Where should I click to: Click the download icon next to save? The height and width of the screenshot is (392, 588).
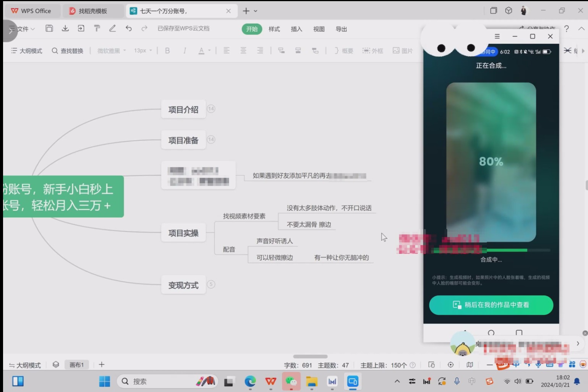coord(65,28)
